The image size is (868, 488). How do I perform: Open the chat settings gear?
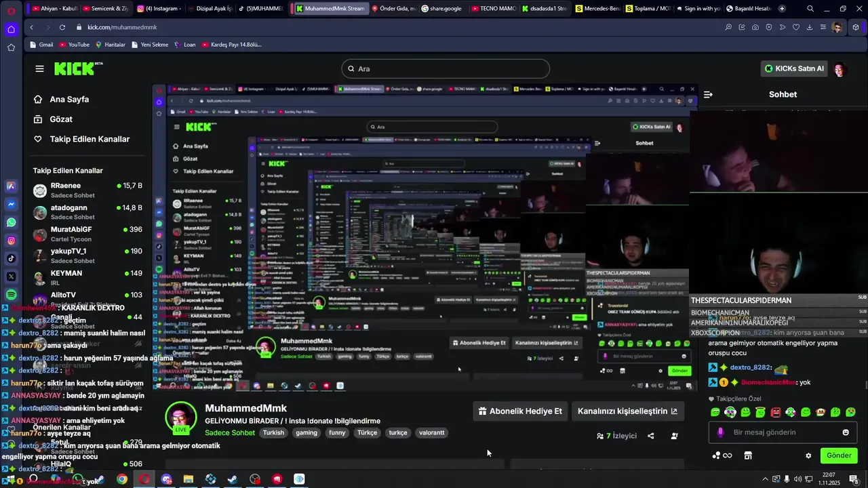coord(808,455)
